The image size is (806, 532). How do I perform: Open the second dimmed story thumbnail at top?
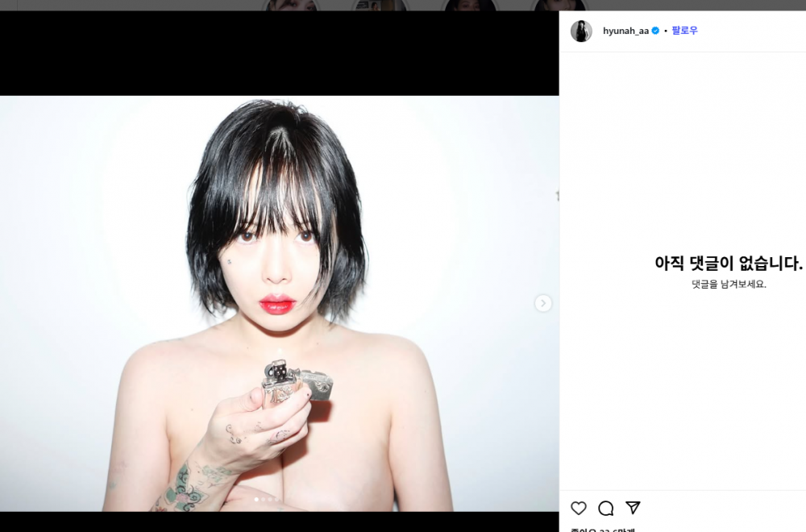[x=380, y=5]
